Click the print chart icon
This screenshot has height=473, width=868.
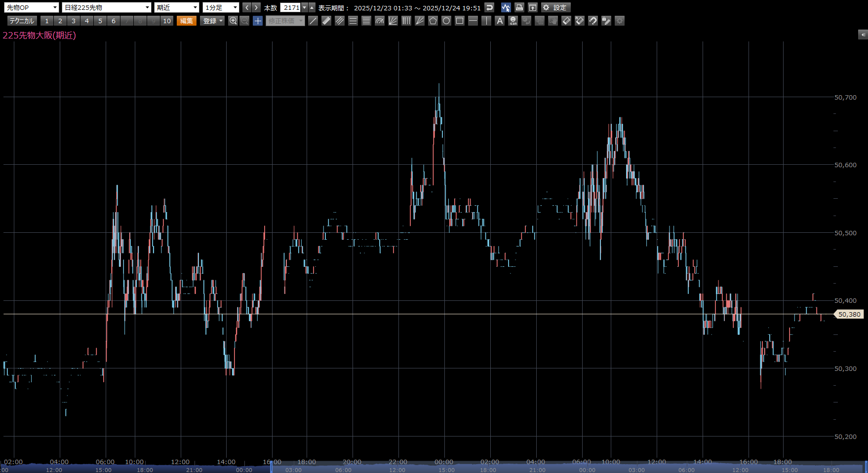pos(519,7)
